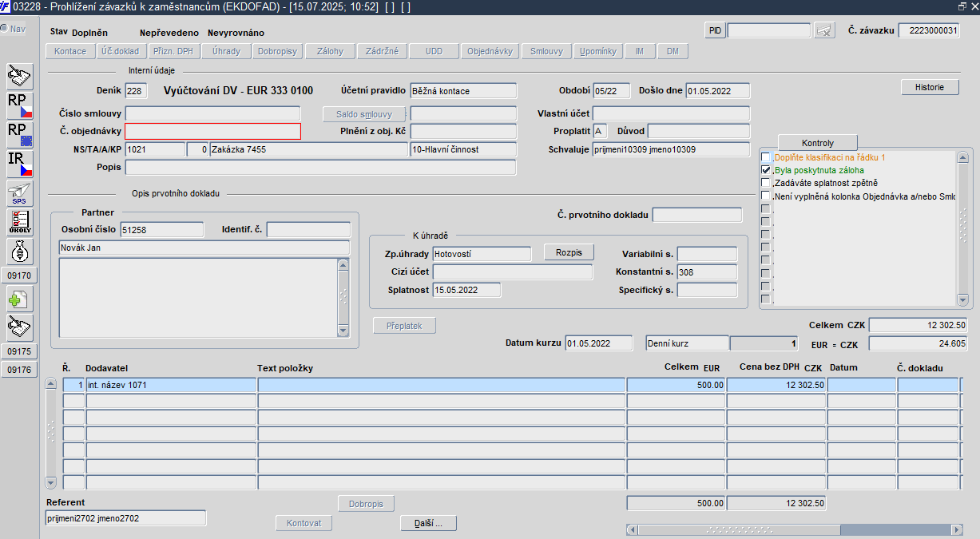980x539 pixels.
Task: Open the Úč.doklad tab
Action: coord(121,51)
